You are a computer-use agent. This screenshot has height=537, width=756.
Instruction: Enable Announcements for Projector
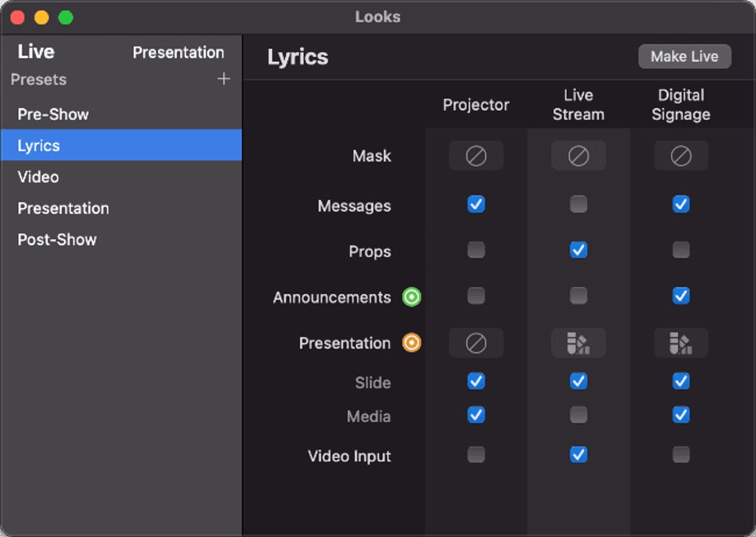tap(476, 296)
